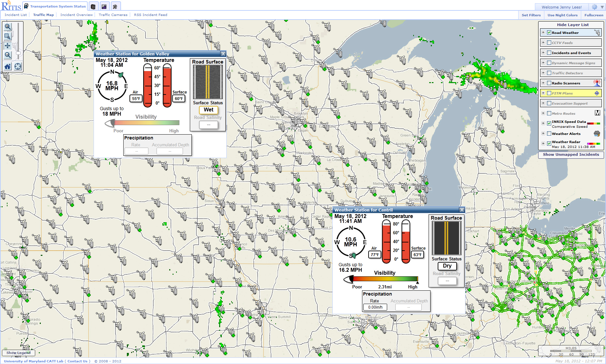606x364 pixels.
Task: Uncheck the Road Weather layer checkbox
Action: pyautogui.click(x=549, y=33)
